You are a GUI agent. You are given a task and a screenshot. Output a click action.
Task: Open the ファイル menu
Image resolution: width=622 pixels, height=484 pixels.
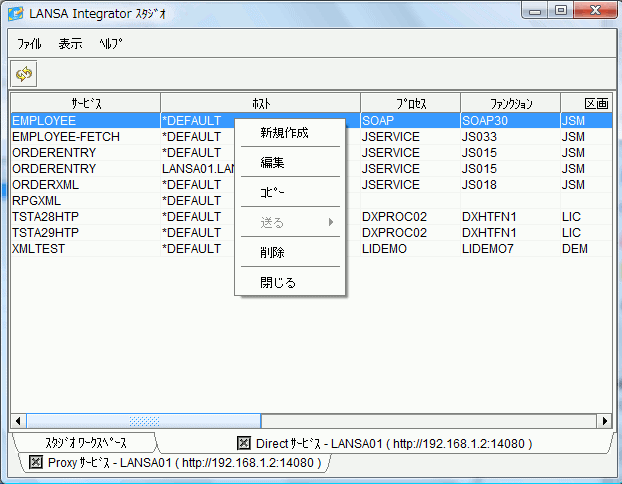click(29, 44)
